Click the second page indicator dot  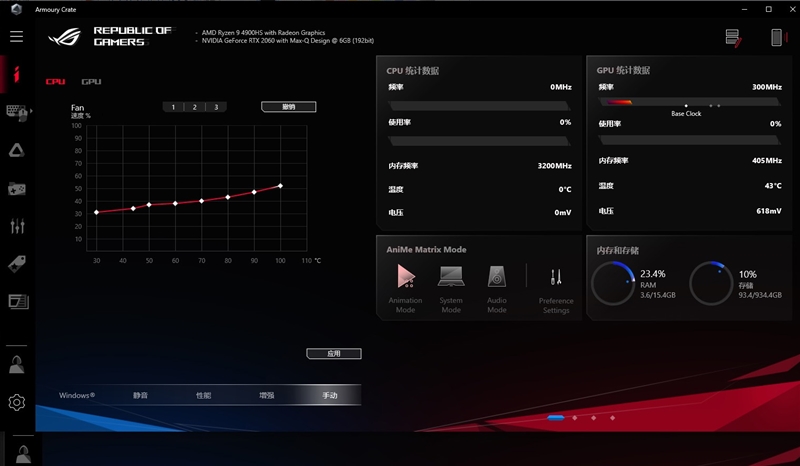click(x=575, y=417)
